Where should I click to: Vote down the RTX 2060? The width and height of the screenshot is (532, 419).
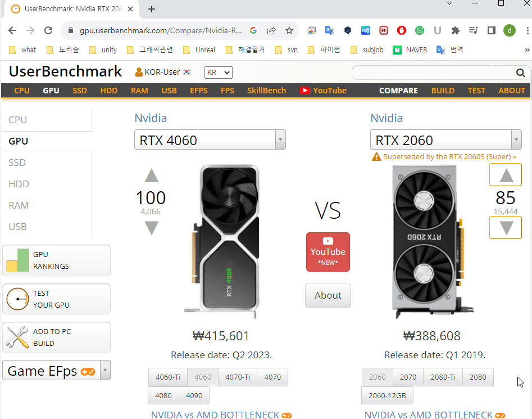coord(506,227)
